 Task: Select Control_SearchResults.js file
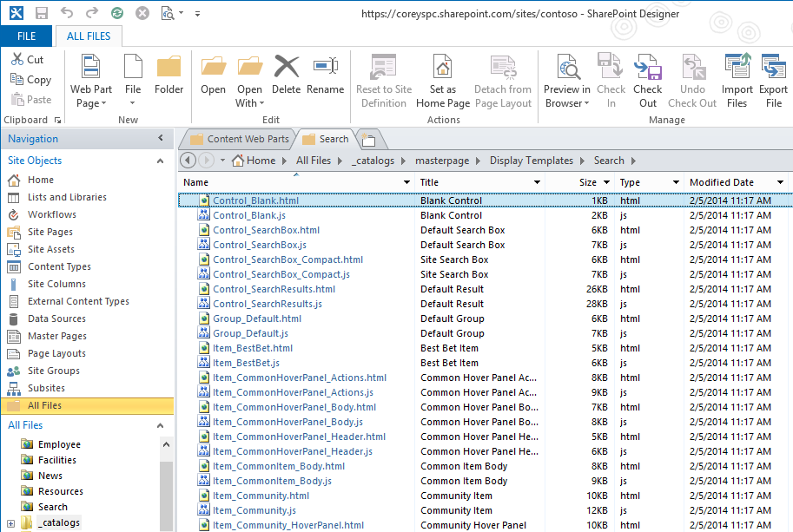point(267,304)
